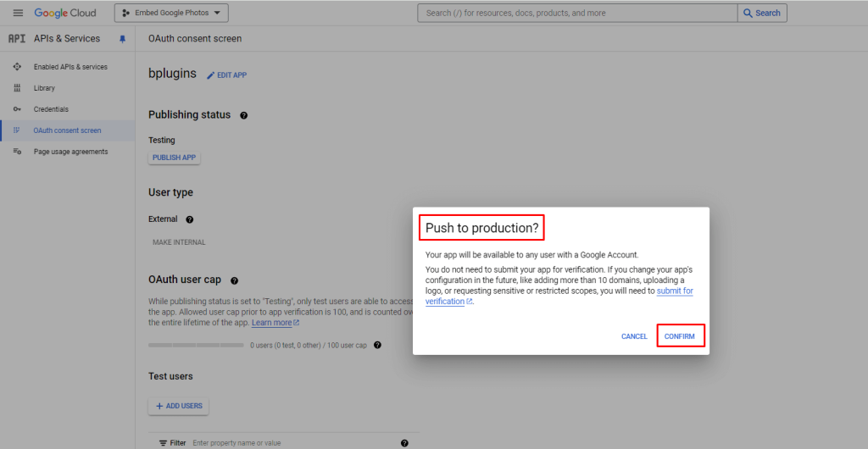Click the Search button

[x=762, y=13]
